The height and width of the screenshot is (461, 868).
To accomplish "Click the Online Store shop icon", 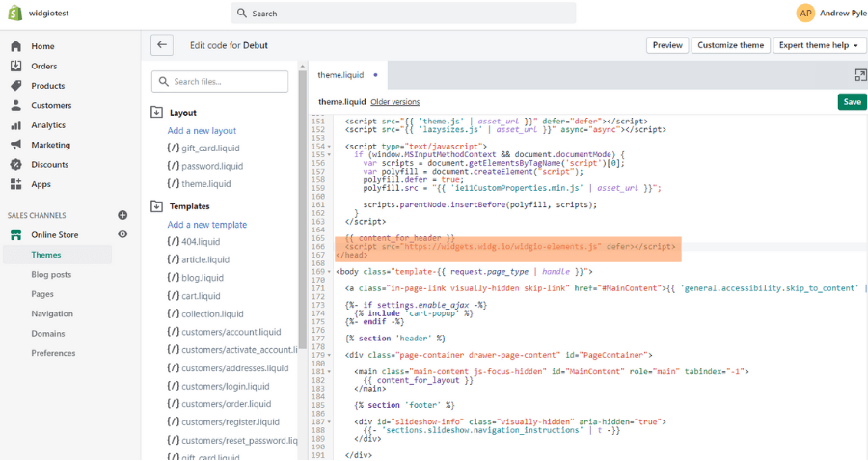I will point(16,234).
